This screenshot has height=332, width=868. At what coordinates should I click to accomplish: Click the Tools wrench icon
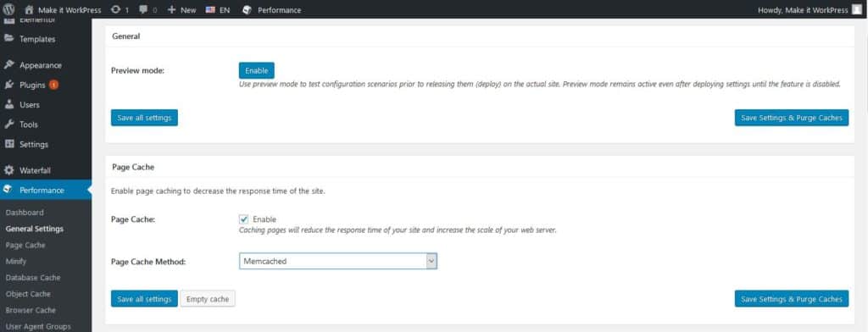8,124
